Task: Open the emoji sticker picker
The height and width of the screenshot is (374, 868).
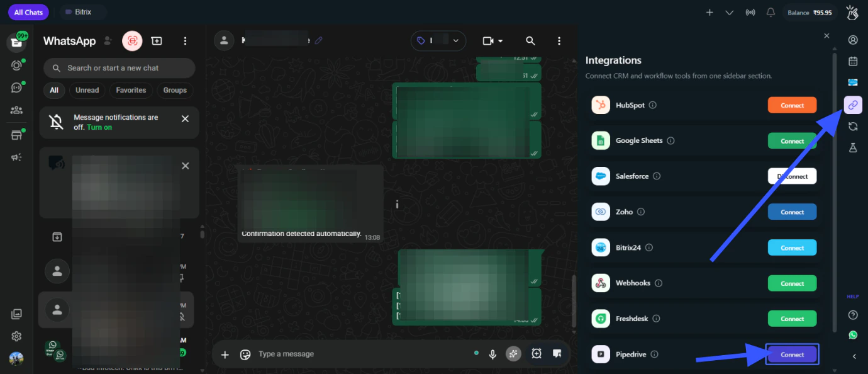Action: [245, 354]
